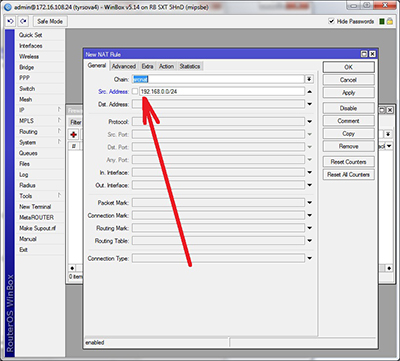Click the redo arrow icon in toolbar
This screenshot has height=361, width=400.
(x=23, y=21)
